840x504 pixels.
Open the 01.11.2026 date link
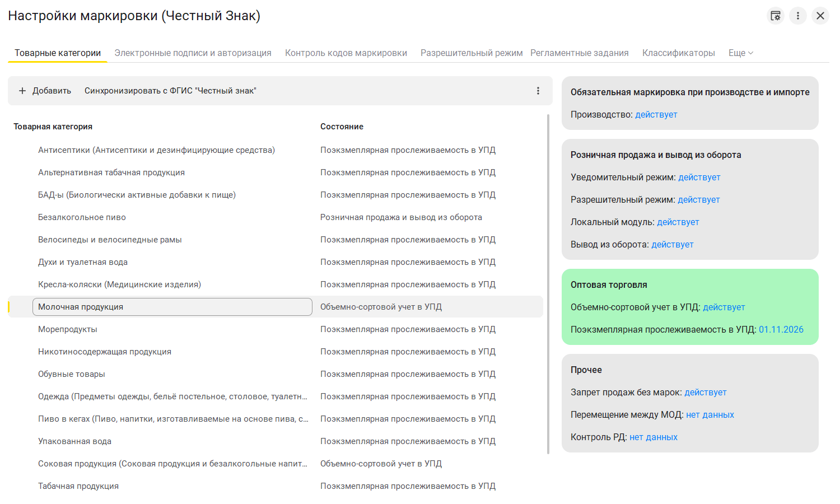781,330
